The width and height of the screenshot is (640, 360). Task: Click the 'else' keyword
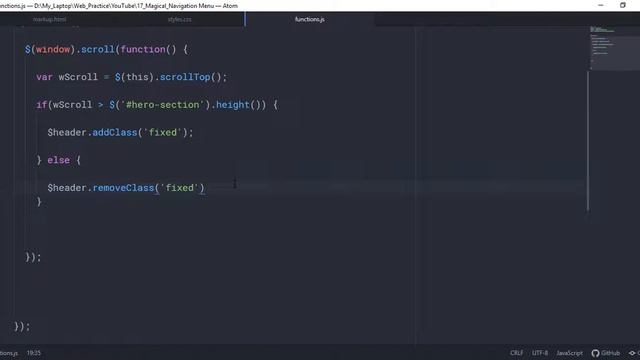tap(58, 160)
